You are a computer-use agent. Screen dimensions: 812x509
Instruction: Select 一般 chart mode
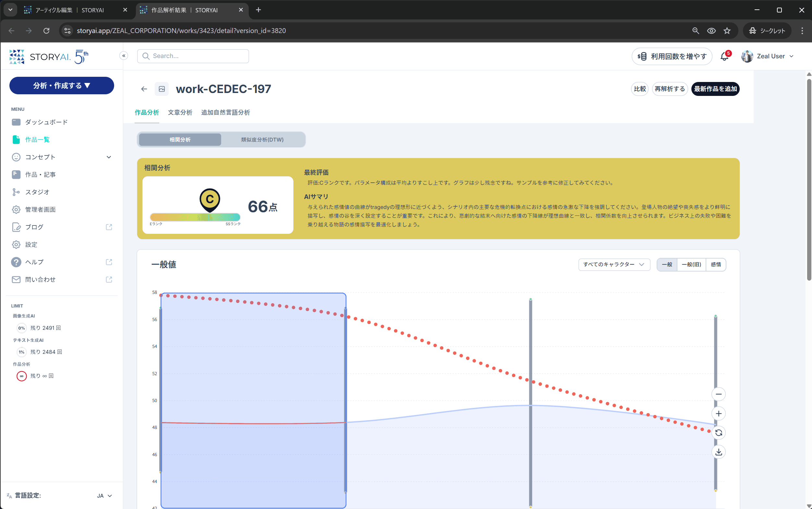tap(667, 264)
